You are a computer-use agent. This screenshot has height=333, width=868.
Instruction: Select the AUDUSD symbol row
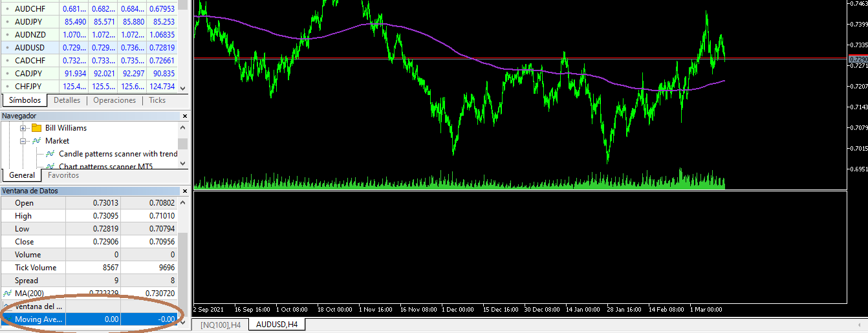pyautogui.click(x=89, y=47)
